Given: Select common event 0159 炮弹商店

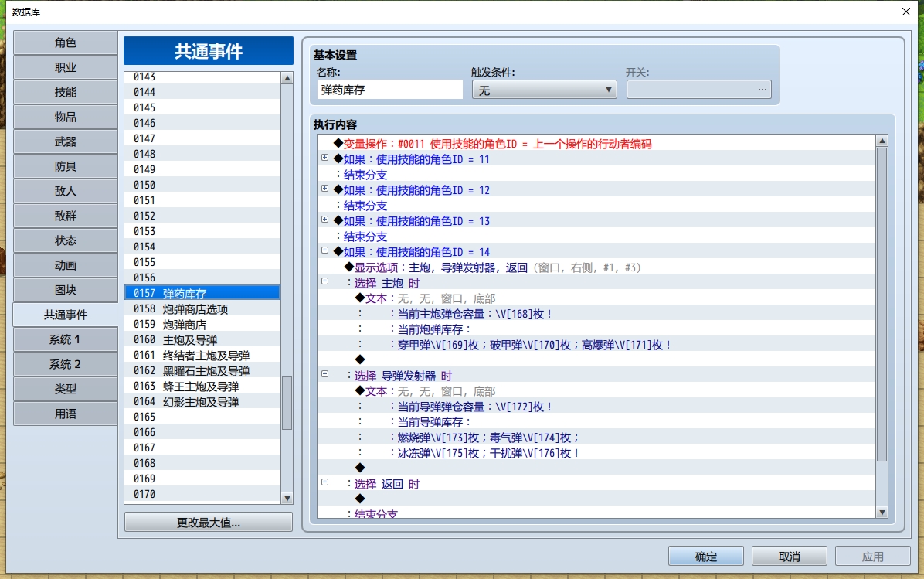Looking at the screenshot, I should (x=202, y=325).
